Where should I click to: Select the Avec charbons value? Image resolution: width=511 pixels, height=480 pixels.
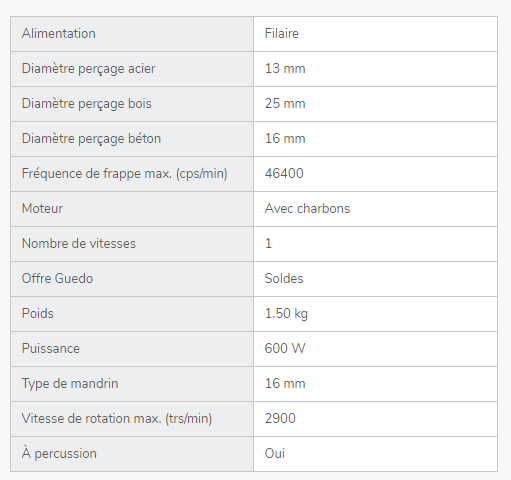coord(307,209)
